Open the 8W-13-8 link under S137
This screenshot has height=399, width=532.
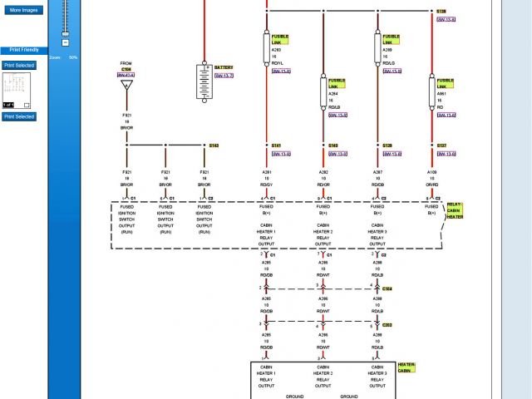pos(446,154)
